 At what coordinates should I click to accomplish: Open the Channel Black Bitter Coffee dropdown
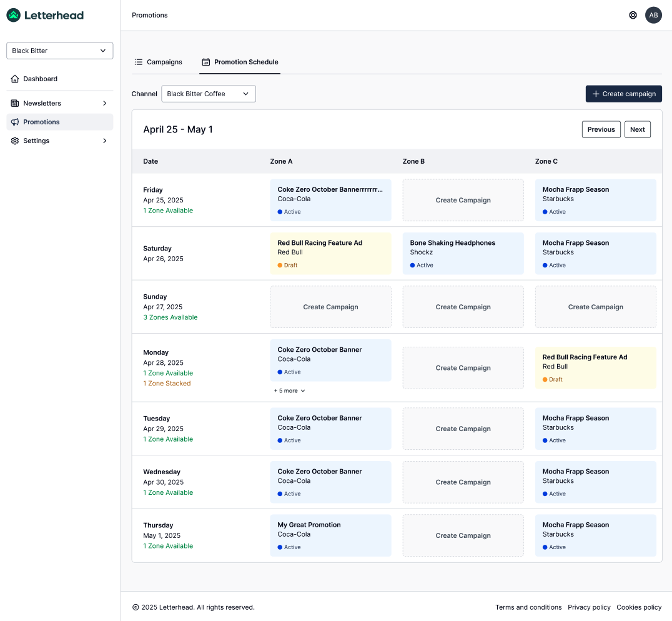tap(208, 94)
